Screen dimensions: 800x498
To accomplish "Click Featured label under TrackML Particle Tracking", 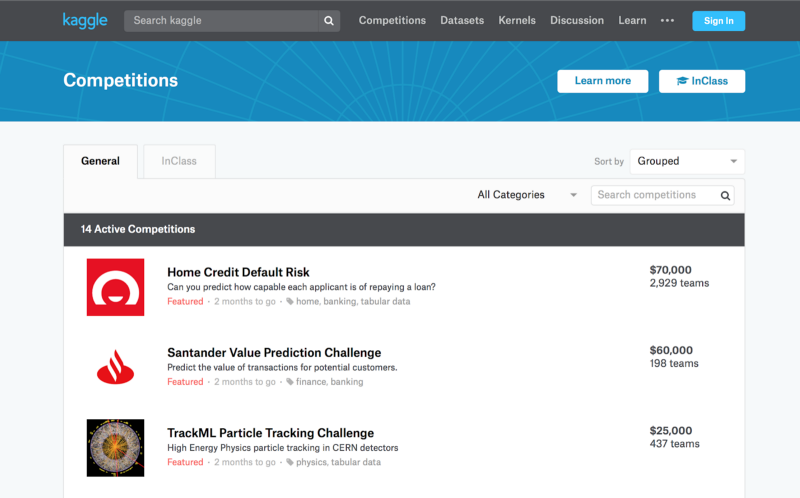I will [185, 462].
